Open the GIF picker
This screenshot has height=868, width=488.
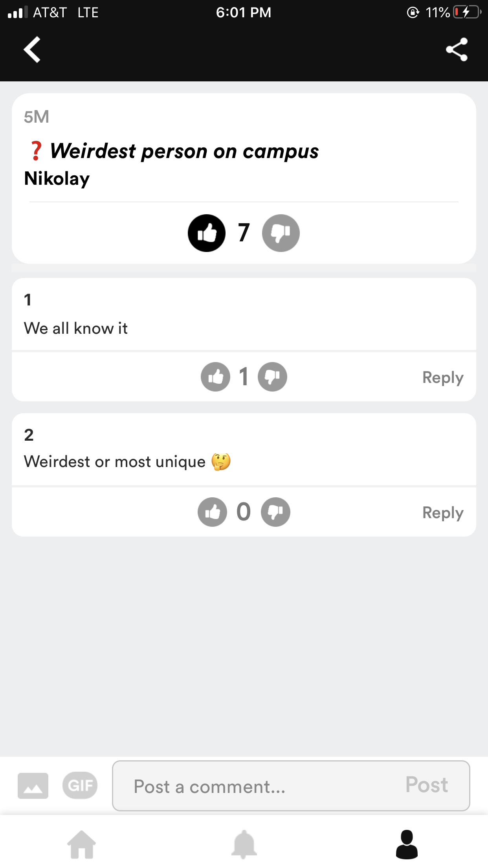[x=80, y=786]
